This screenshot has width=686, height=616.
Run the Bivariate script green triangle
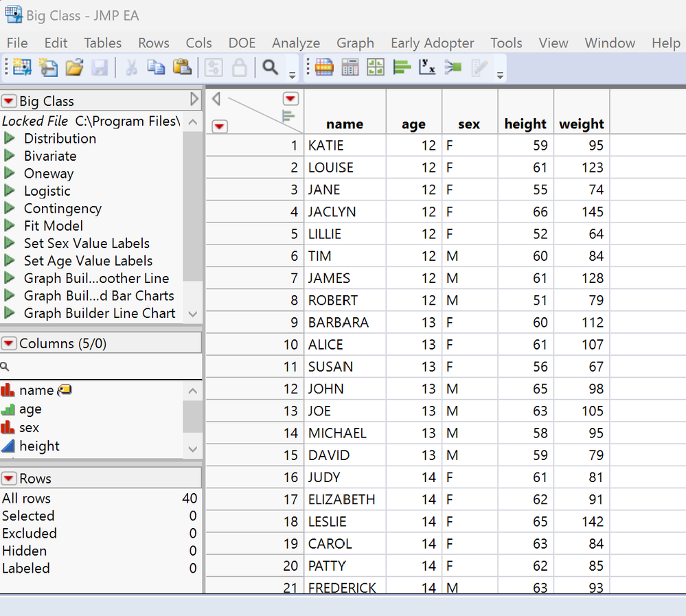(9, 156)
